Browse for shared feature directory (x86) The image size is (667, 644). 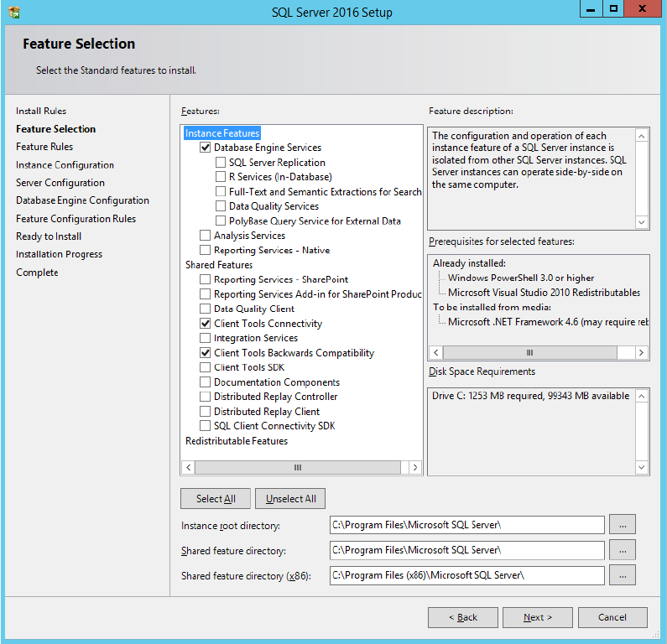pyautogui.click(x=623, y=575)
